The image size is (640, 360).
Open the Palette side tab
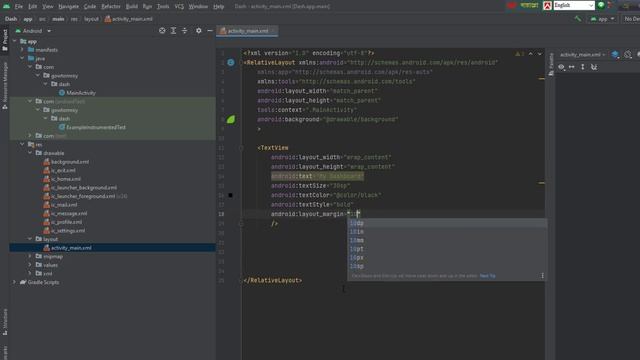click(x=551, y=64)
